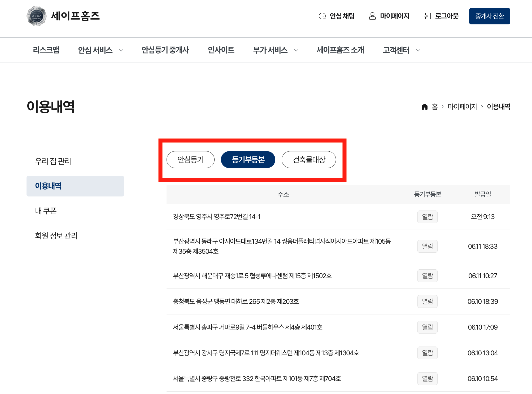Expand the 안심 서비스 dropdown chevron
The image size is (532, 394).
[x=121, y=50]
